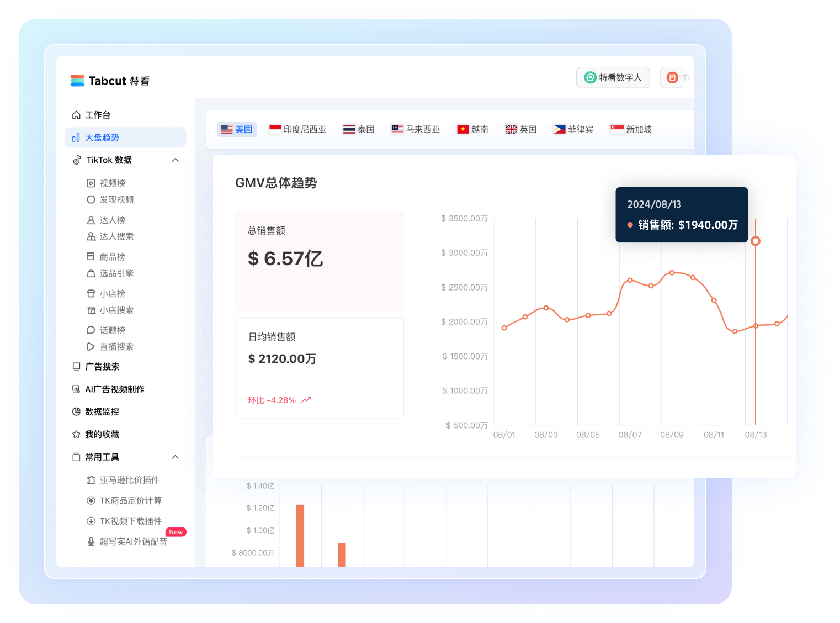Click the 视频榜 play-box icon
Screen dimensions: 840x623
pyautogui.click(x=91, y=183)
